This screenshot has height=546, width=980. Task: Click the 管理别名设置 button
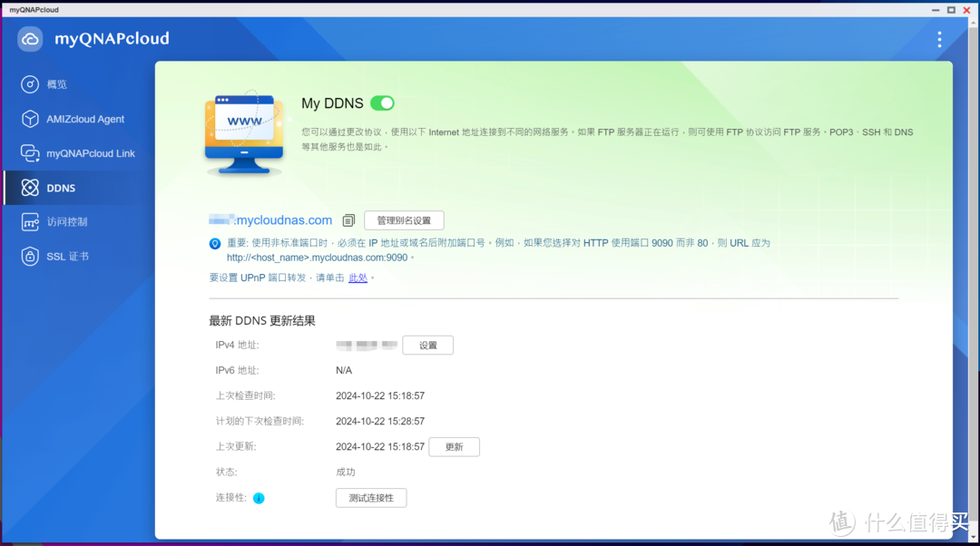(x=403, y=219)
